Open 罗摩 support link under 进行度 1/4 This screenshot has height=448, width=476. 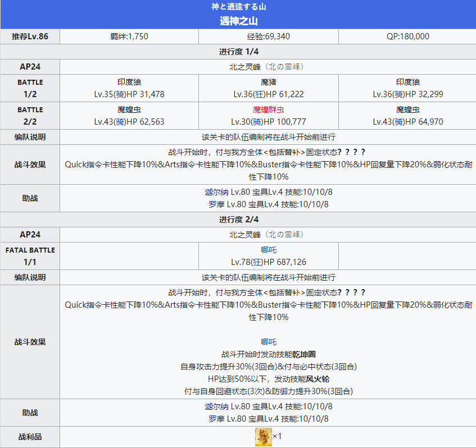tap(216, 204)
